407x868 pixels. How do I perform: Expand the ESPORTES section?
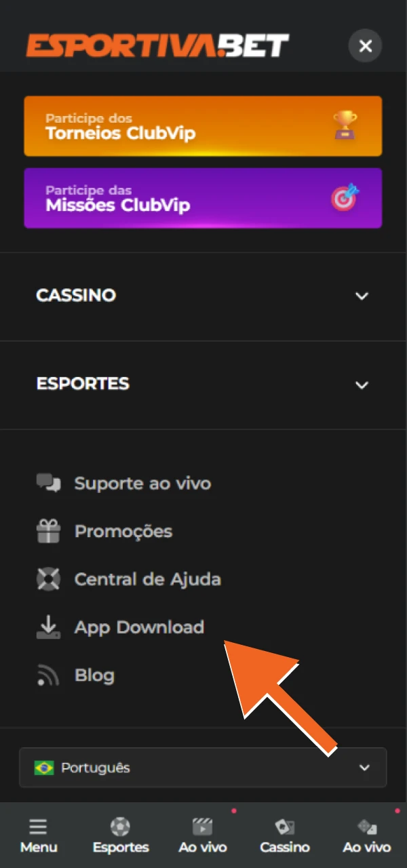[203, 384]
